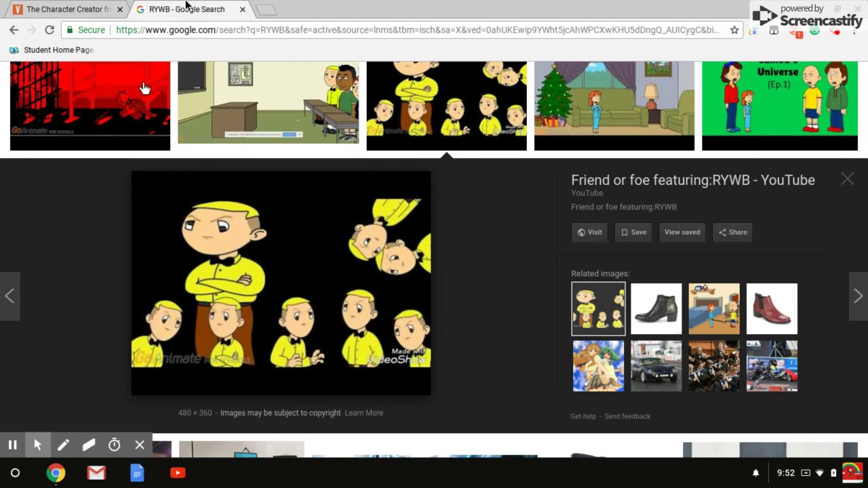The width and height of the screenshot is (868, 488).
Task: Click the gray two-eyed extension icon
Action: click(x=774, y=30)
